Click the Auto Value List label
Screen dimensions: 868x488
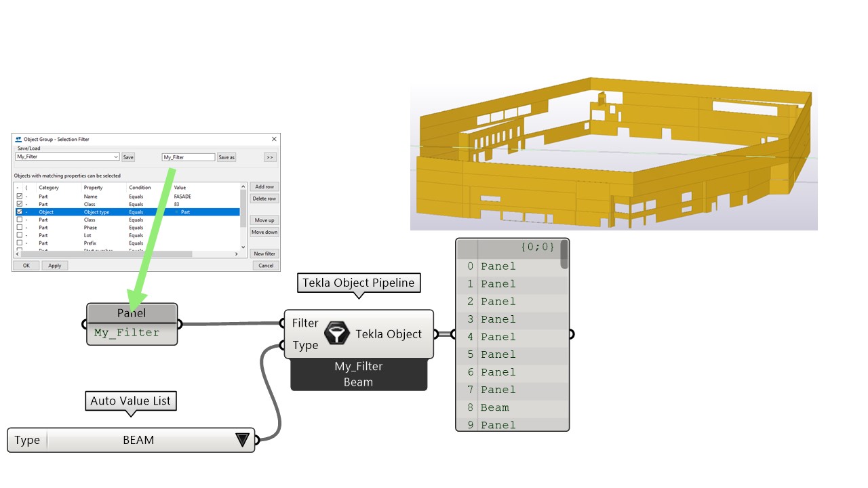pos(130,401)
